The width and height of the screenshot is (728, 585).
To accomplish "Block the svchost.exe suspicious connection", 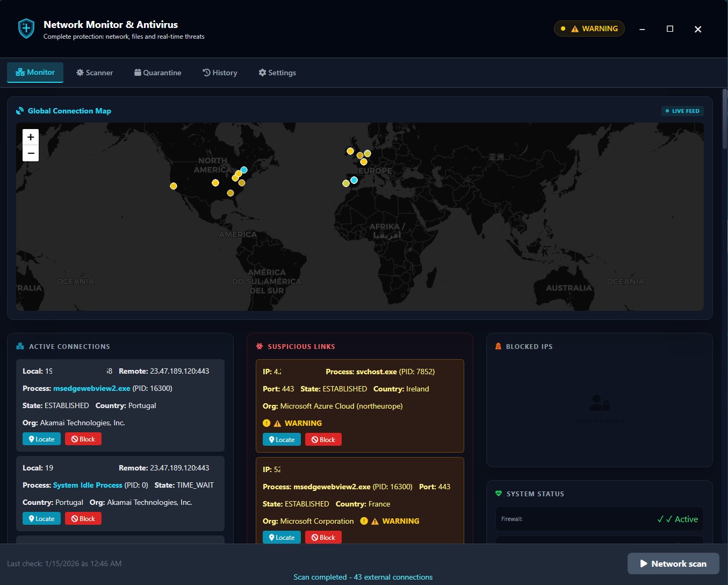I will pyautogui.click(x=323, y=440).
